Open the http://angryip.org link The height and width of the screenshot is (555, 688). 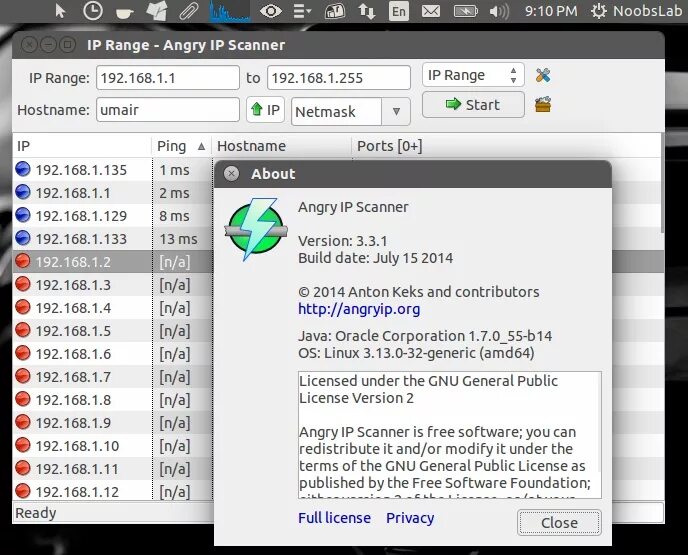tap(359, 309)
